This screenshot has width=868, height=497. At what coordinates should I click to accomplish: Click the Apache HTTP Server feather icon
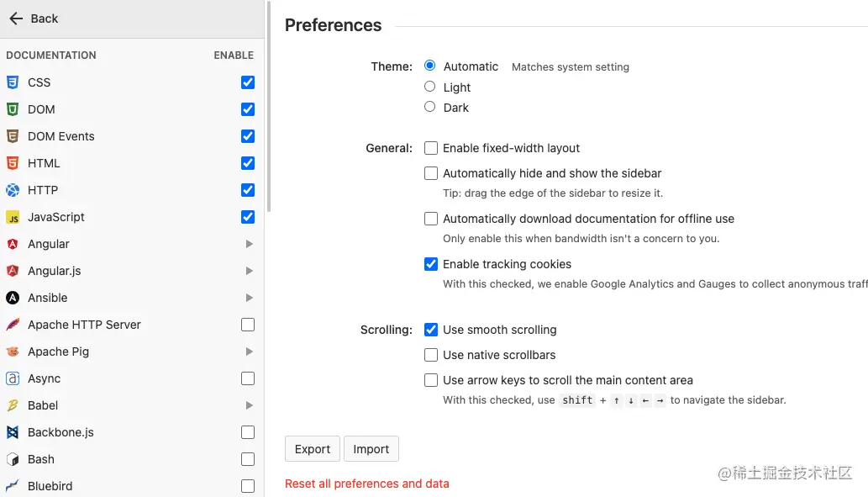tap(13, 325)
